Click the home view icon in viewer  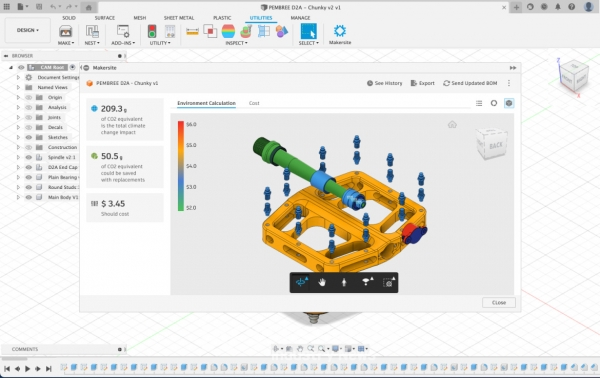[x=452, y=124]
